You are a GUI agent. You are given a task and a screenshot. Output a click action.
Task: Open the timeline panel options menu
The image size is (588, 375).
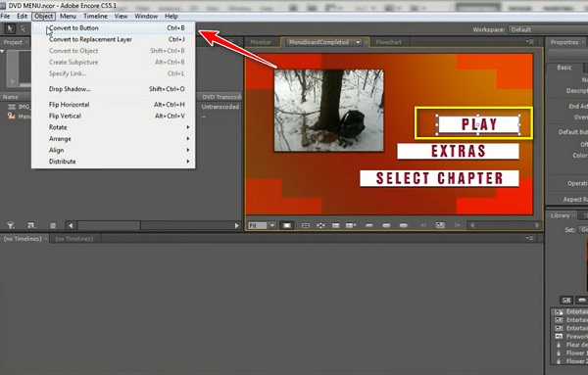pyautogui.click(x=530, y=238)
